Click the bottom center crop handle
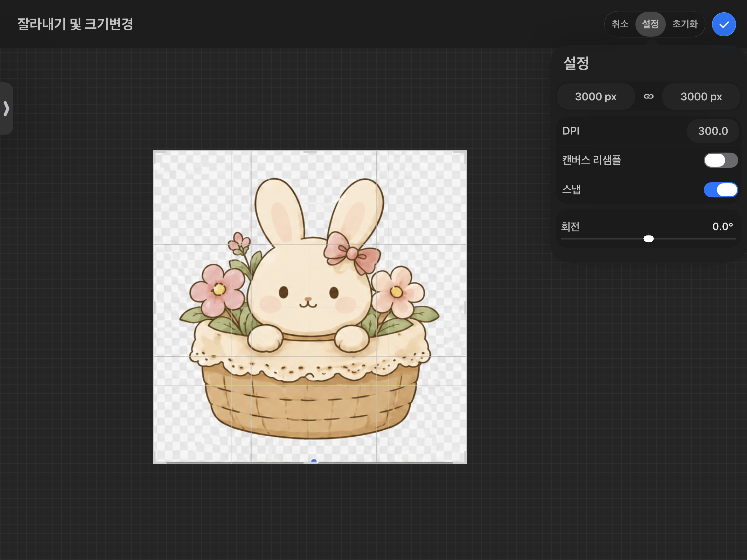Image resolution: width=747 pixels, height=560 pixels. point(310,462)
